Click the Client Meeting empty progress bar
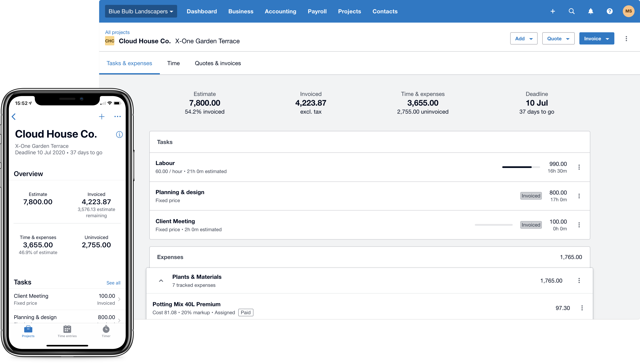 [x=494, y=225]
